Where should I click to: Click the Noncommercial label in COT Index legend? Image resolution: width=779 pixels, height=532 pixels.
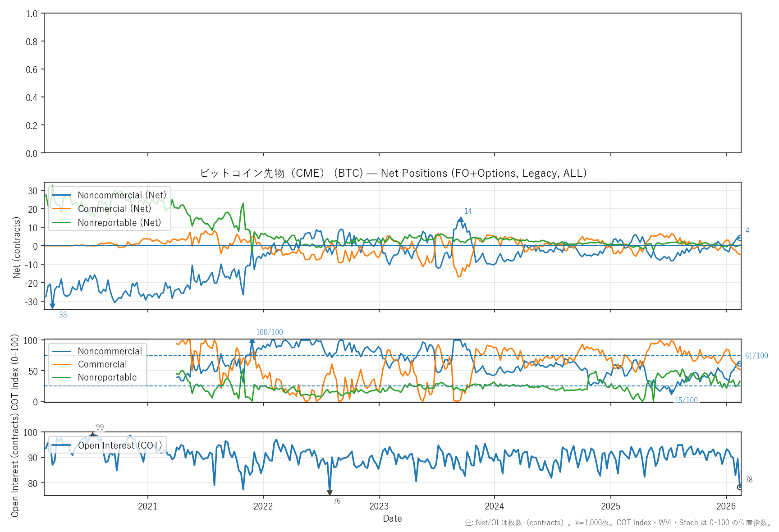(110, 351)
